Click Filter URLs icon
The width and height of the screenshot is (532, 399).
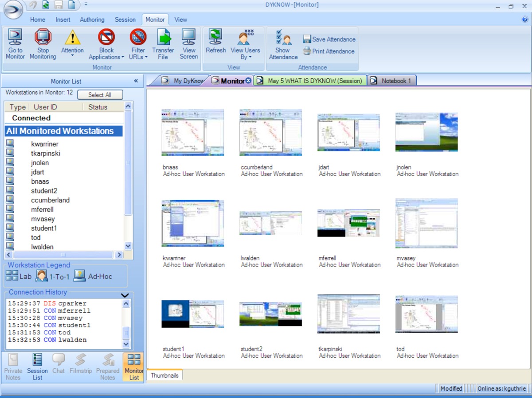pos(138,37)
